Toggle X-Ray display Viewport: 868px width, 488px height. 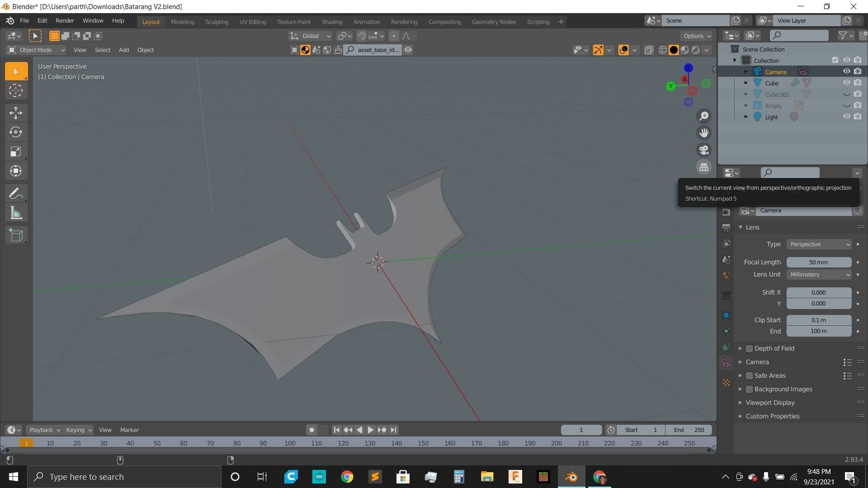[x=649, y=50]
